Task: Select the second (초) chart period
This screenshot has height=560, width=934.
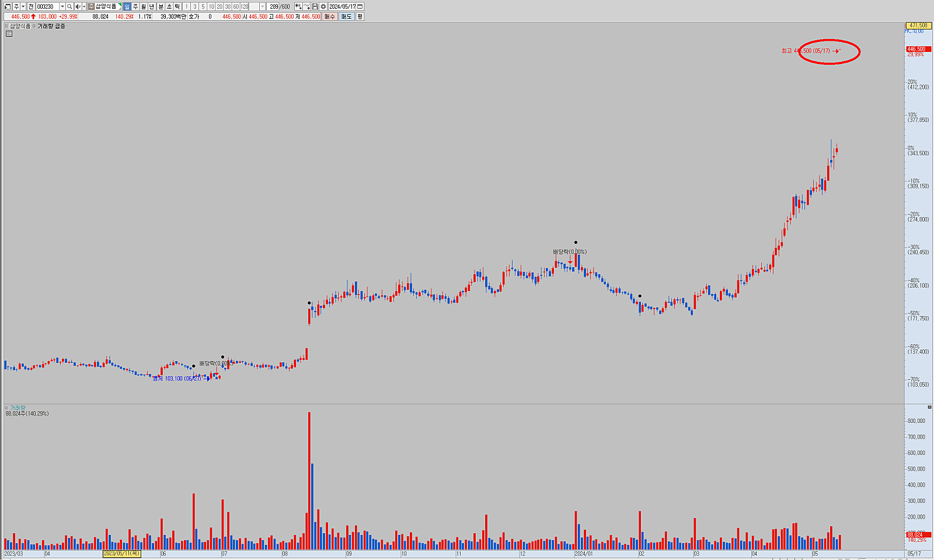Action: pyautogui.click(x=169, y=6)
